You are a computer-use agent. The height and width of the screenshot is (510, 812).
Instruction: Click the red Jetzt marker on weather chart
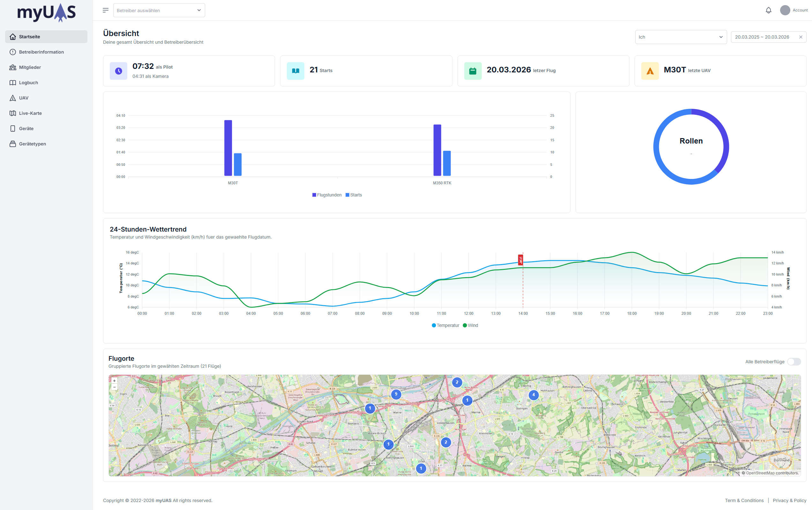click(x=520, y=260)
